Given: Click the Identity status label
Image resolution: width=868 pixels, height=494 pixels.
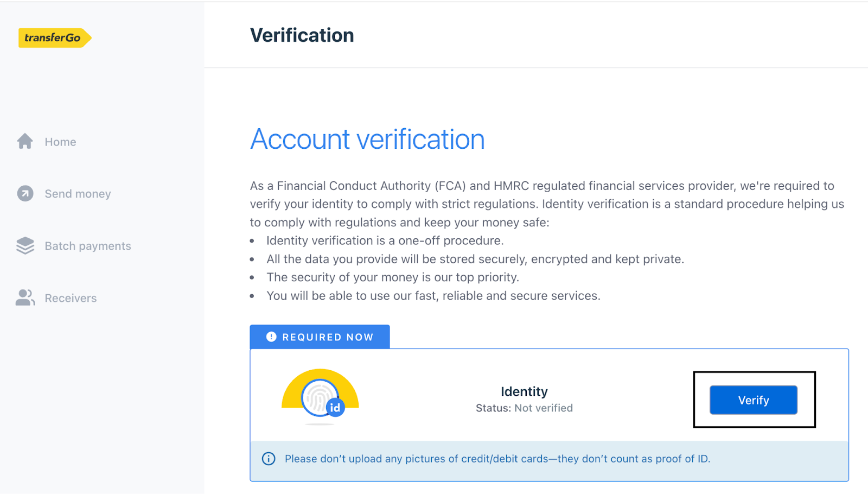Looking at the screenshot, I should coord(524,391).
